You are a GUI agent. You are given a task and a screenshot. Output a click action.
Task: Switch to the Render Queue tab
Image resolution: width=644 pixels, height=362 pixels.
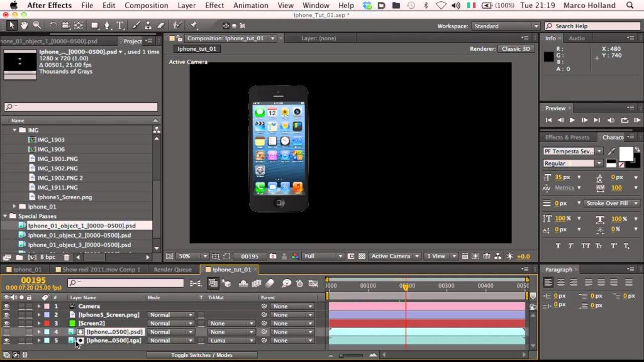click(x=173, y=270)
